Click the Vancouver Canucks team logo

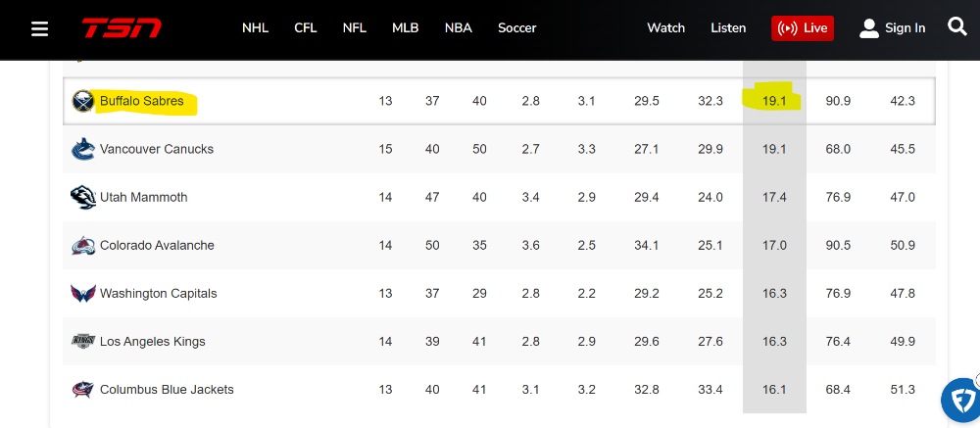click(x=83, y=149)
